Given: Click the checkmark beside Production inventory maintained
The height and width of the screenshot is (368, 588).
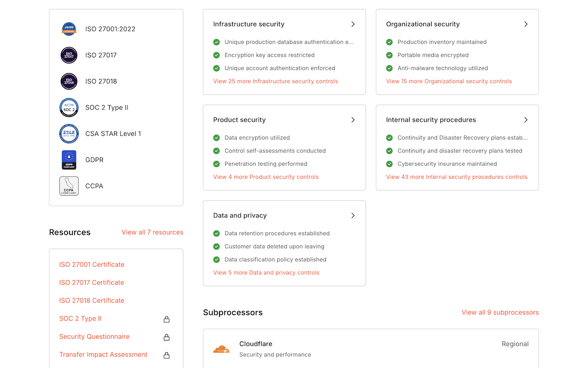Looking at the screenshot, I should tap(389, 42).
